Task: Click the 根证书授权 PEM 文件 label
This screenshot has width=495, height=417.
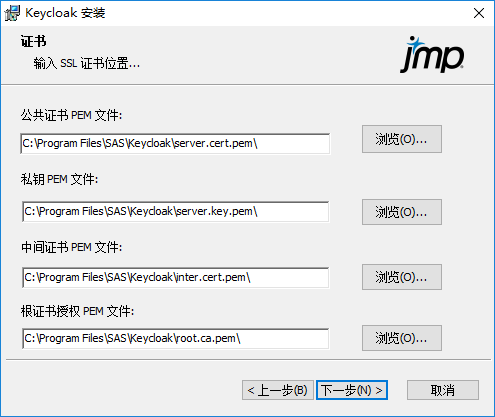Action: pyautogui.click(x=77, y=311)
